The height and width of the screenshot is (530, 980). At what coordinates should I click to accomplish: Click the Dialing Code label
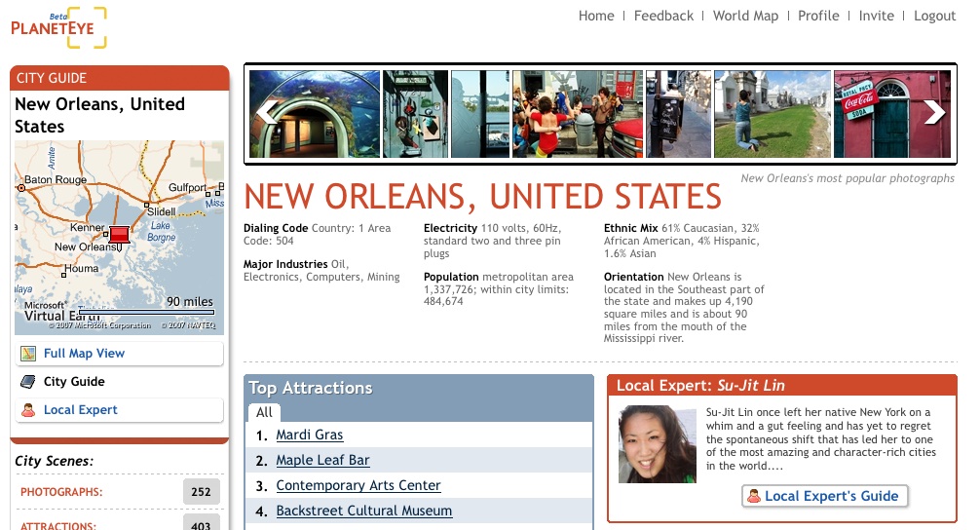tap(276, 228)
